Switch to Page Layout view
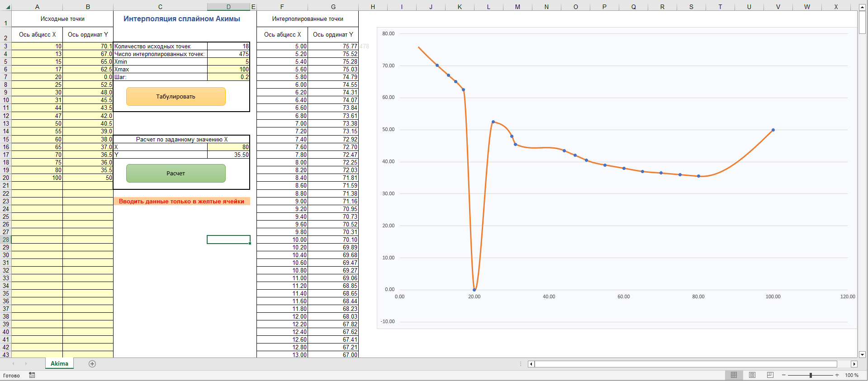 pyautogui.click(x=752, y=375)
